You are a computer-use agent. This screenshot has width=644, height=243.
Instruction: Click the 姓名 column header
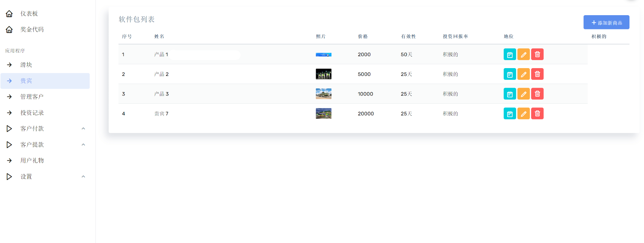click(159, 36)
